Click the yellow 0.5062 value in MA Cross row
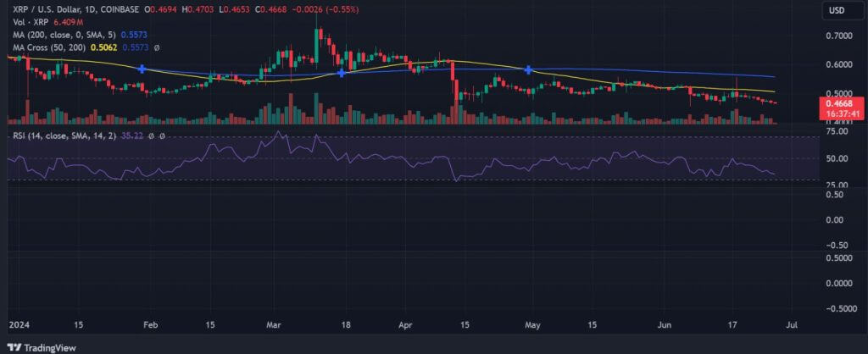Screen dimensions: 868x354 click(105, 48)
